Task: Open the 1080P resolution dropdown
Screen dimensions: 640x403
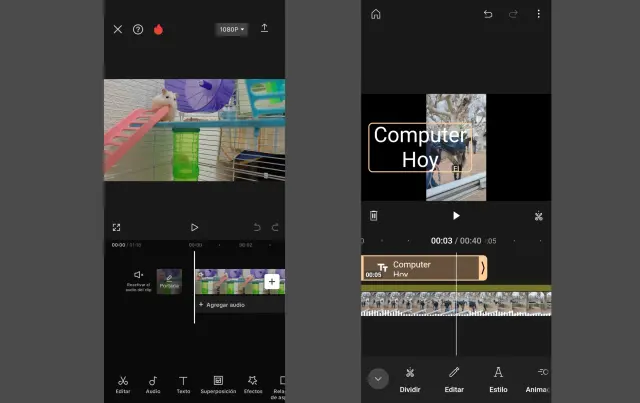Action: 231,30
